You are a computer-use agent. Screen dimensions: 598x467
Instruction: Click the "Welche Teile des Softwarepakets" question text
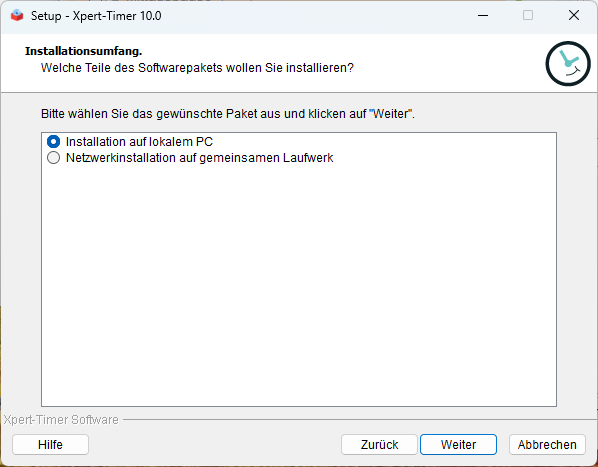[197, 68]
